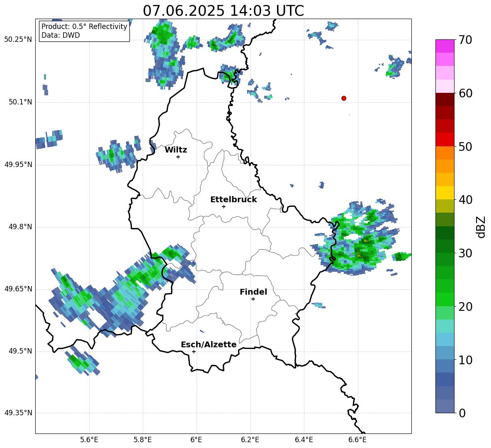Click the Ettelbruck station label
The width and height of the screenshot is (491, 448).
point(233,200)
